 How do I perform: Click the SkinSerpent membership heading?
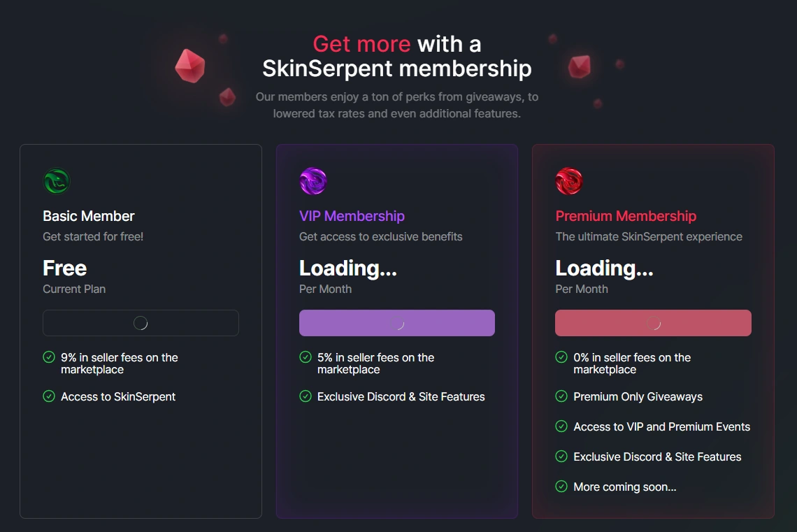point(396,69)
